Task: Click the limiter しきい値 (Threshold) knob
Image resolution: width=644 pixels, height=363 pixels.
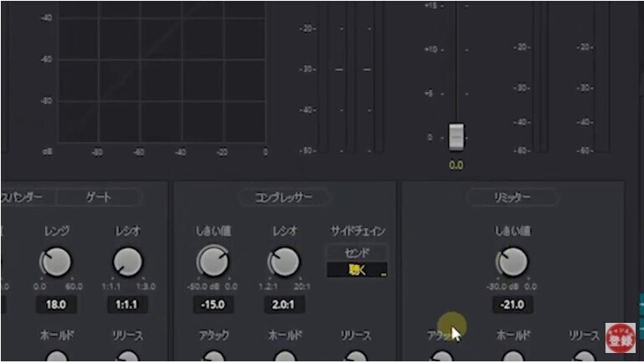Action: 513,262
